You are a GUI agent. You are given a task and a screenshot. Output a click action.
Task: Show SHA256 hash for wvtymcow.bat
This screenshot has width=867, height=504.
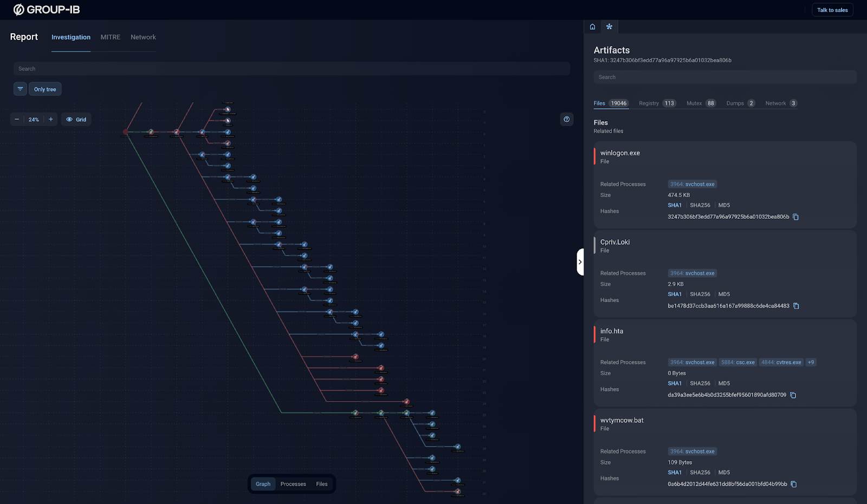(x=700, y=472)
